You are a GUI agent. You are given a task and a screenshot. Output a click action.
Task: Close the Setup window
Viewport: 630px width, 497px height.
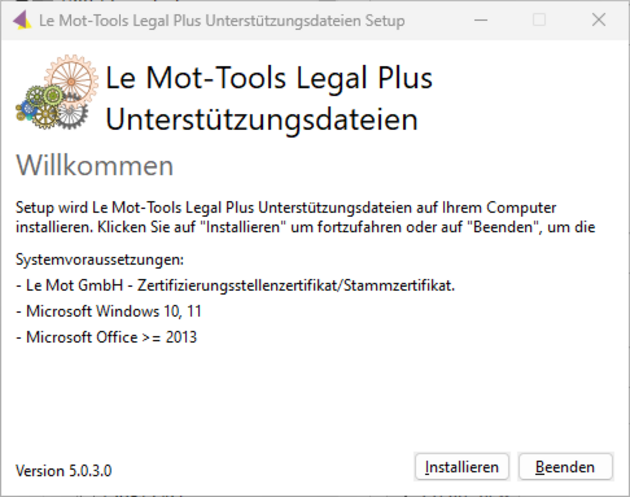tap(599, 20)
